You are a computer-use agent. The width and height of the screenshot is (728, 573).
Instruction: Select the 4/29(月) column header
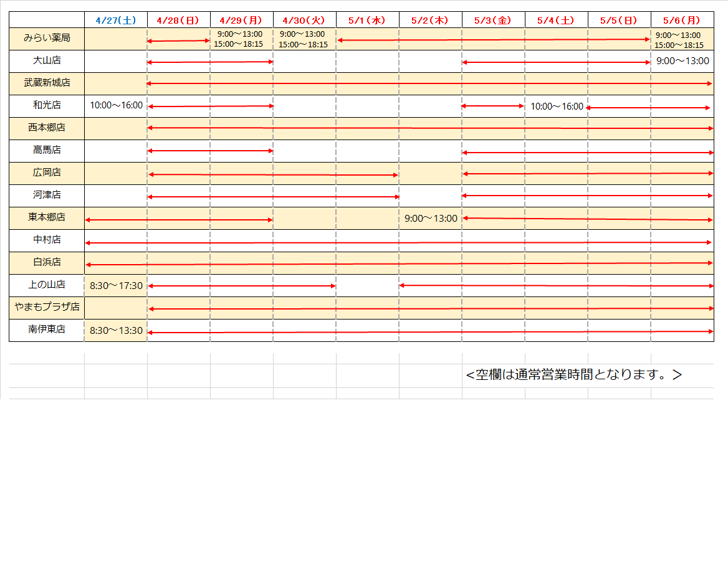(x=241, y=20)
